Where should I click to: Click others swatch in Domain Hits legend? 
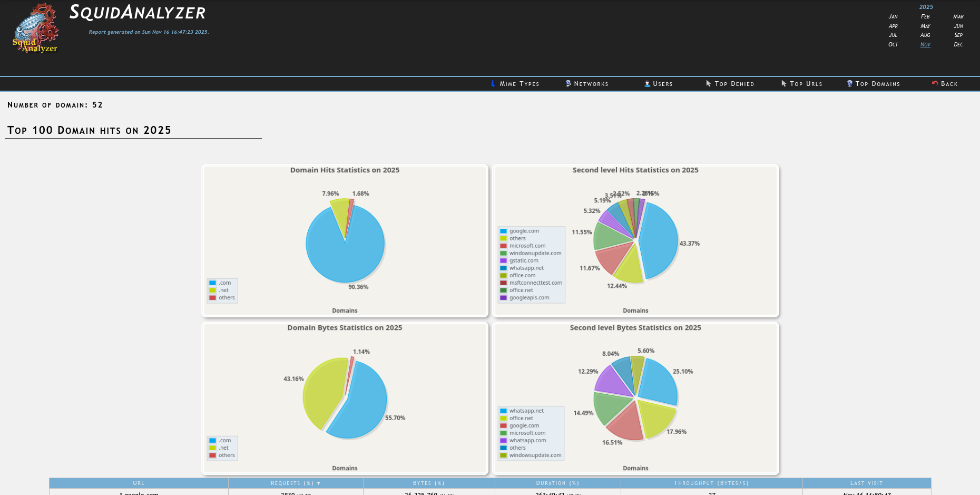coord(213,298)
